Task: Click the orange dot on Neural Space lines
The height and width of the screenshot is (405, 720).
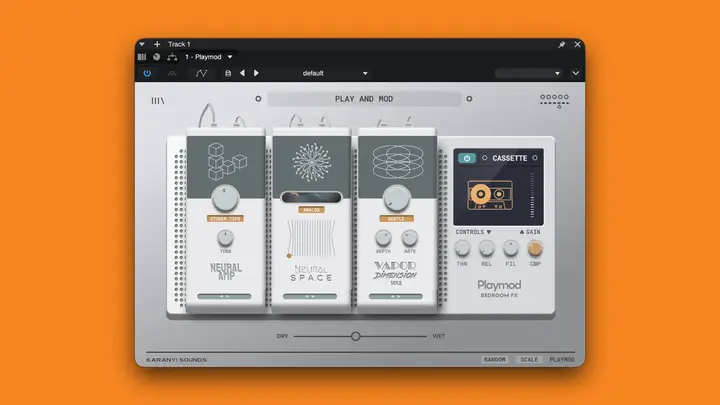Action: click(x=289, y=256)
